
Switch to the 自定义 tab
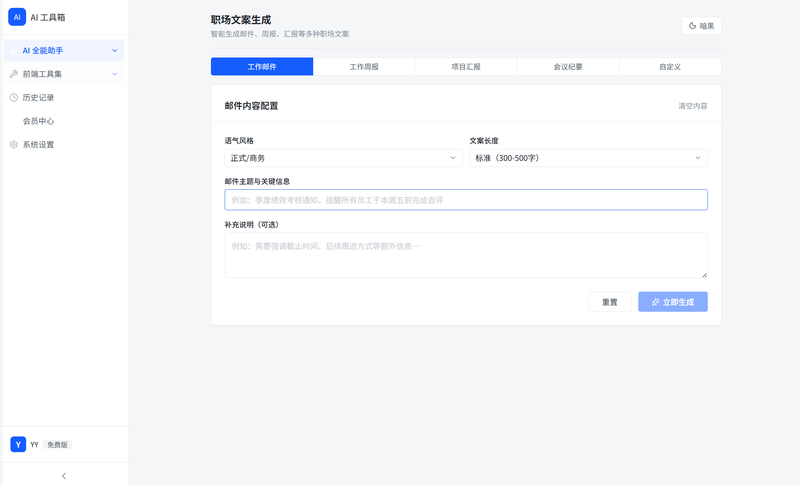670,66
